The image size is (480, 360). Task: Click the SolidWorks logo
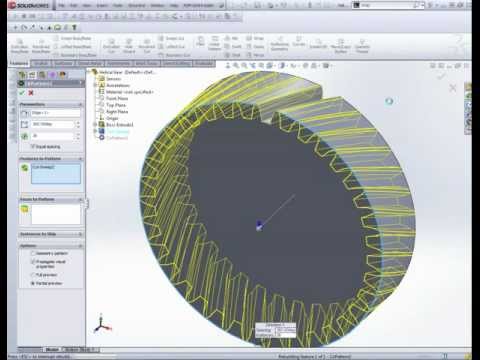29,5
